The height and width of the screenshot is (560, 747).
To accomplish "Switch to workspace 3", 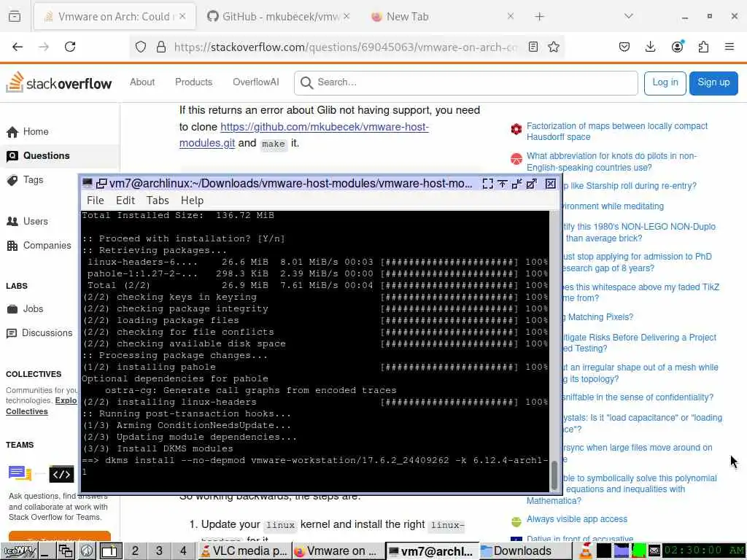I will click(159, 551).
